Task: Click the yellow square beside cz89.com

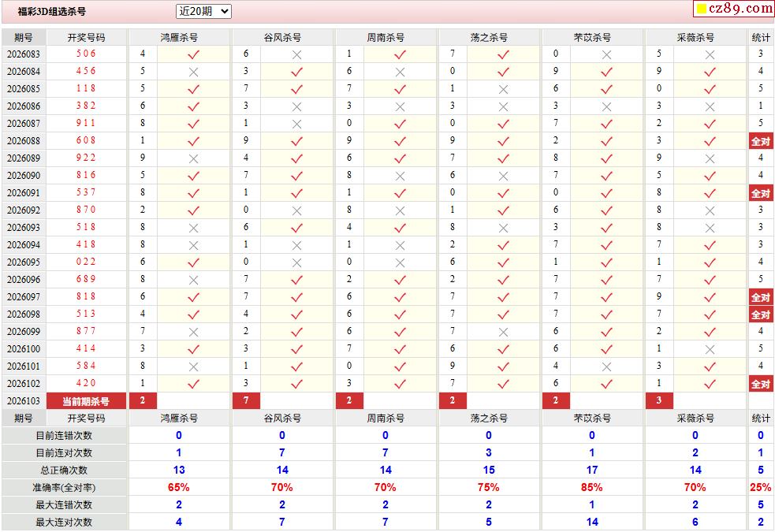Action: 702,9
